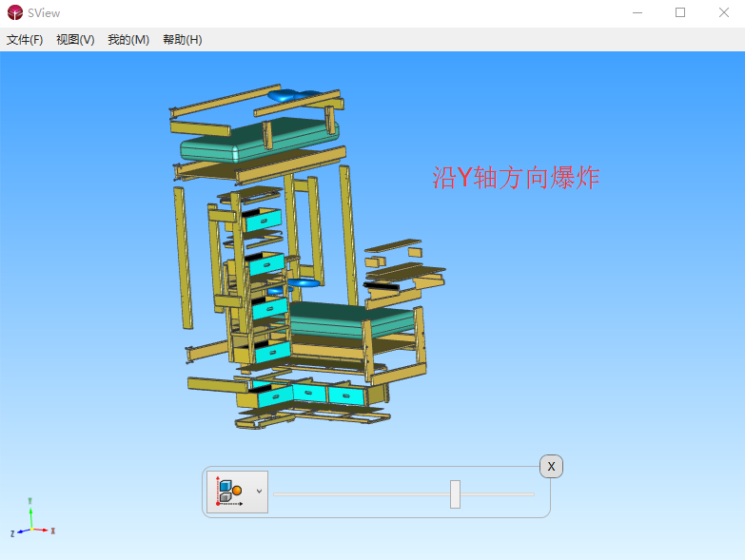Close the explode panel with X button
This screenshot has height=560, width=745.
551,467
